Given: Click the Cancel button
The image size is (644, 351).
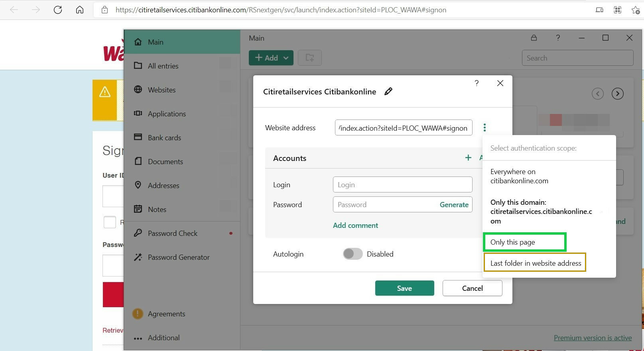Looking at the screenshot, I should (x=472, y=288).
